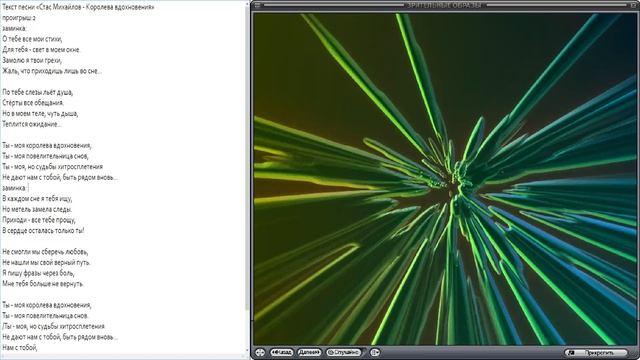This screenshot has width=640, height=360.
Task: Click the line "В сердце осталась только ты!"
Action: (x=43, y=231)
